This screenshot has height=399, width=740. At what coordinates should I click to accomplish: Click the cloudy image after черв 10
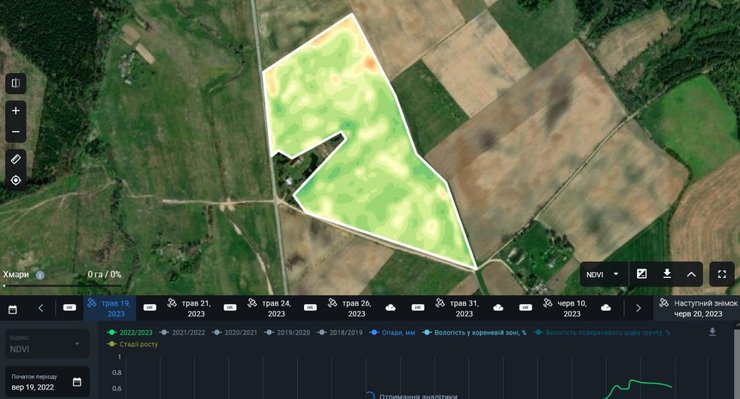606,308
